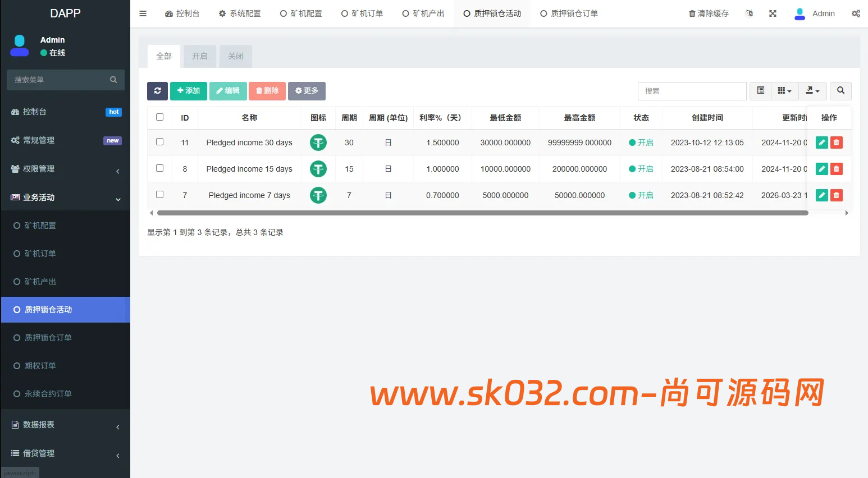
Task: Check the select-all header checkbox
Action: (x=159, y=117)
